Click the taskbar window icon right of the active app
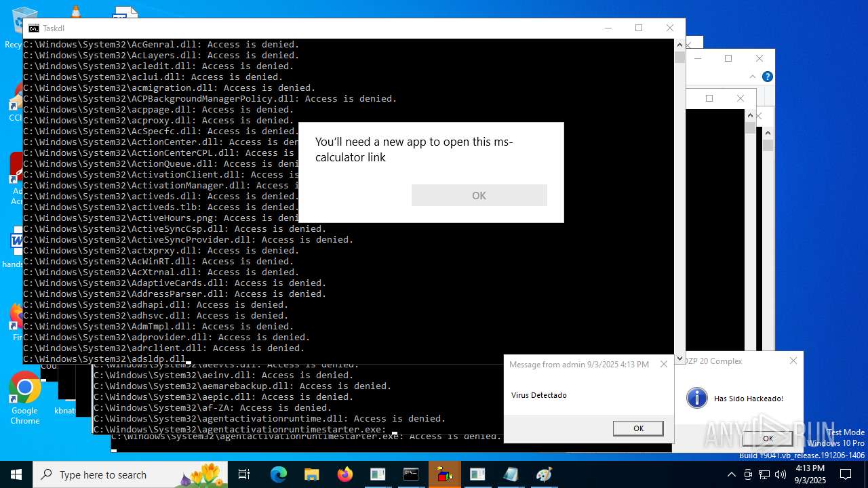Viewport: 868px width, 488px height. (x=477, y=474)
